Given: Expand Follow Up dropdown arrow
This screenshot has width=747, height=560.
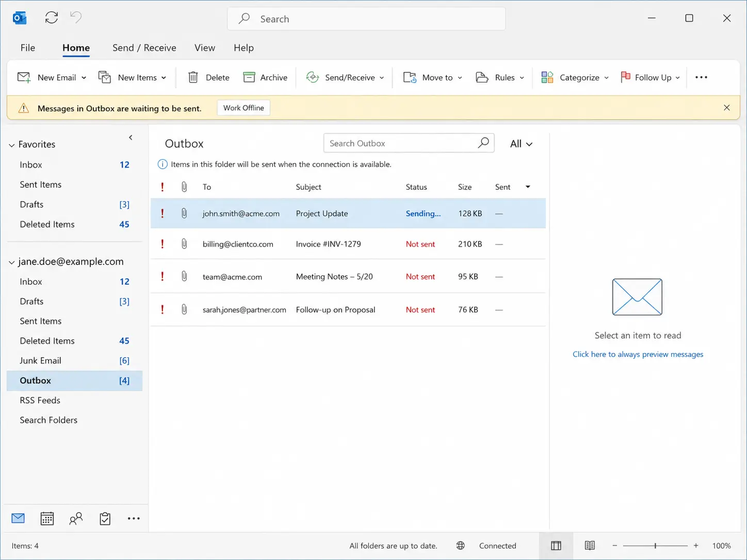Looking at the screenshot, I should (x=677, y=78).
